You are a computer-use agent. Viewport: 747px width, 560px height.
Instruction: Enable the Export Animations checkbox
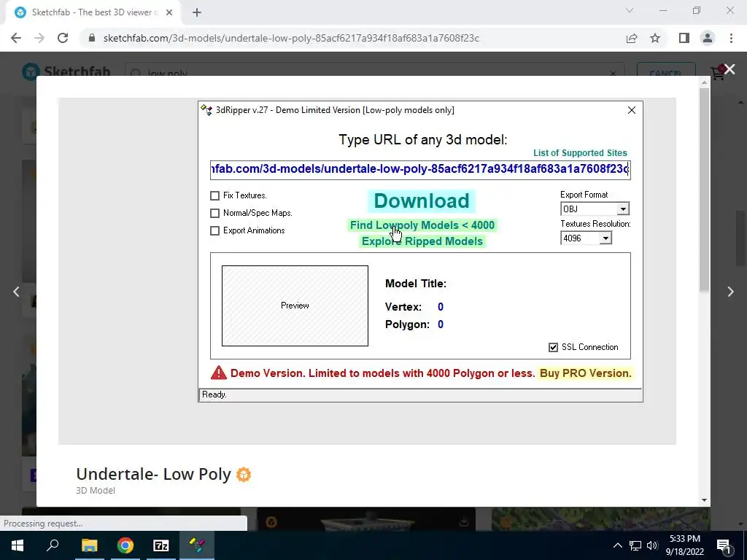click(215, 230)
